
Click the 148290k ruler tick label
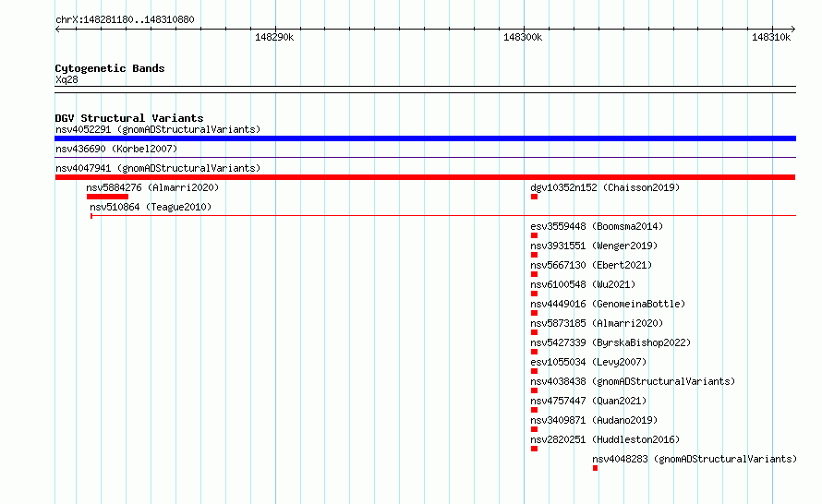[274, 37]
